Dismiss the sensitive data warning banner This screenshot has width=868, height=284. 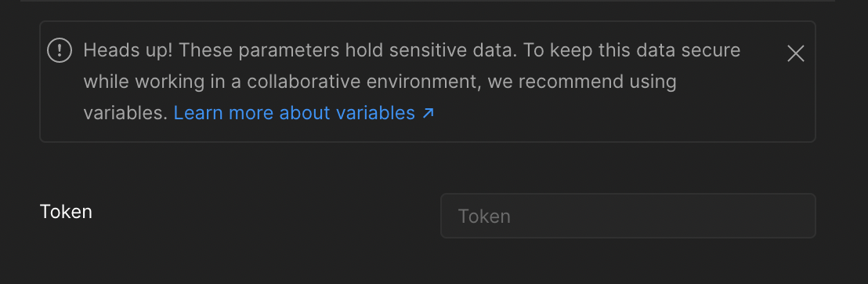pos(795,53)
